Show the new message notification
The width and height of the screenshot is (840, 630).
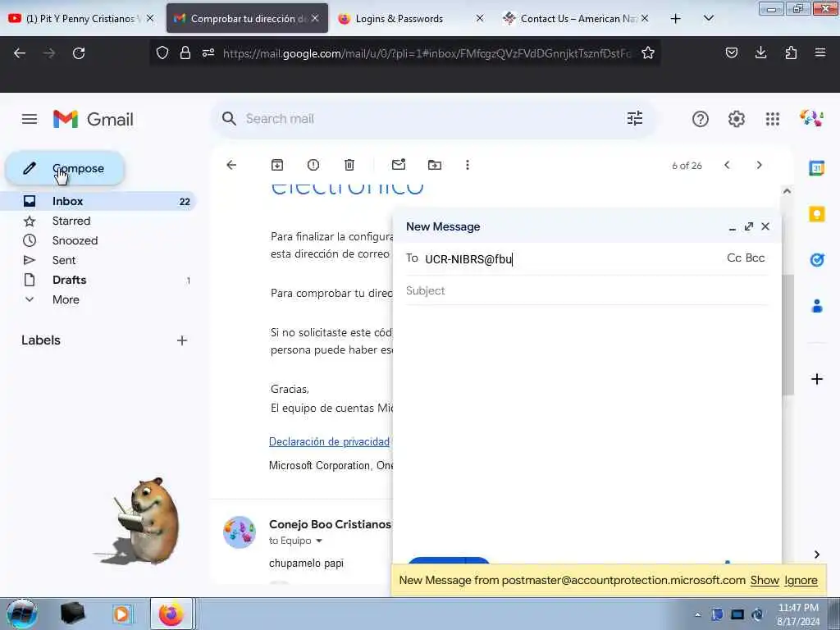point(765,581)
